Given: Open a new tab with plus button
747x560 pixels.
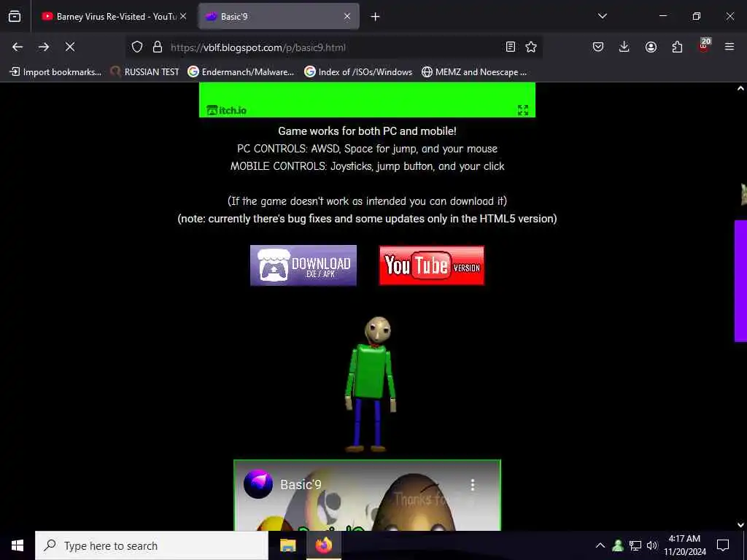Looking at the screenshot, I should point(376,17).
